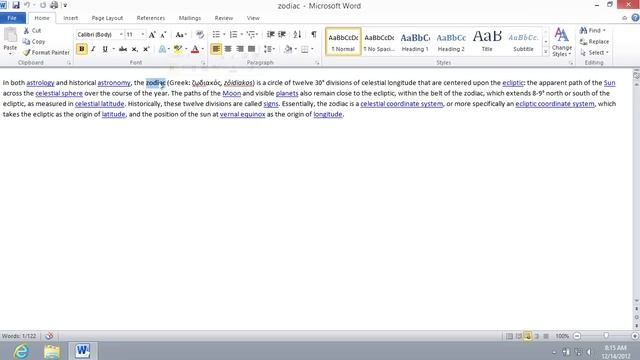Apply Strikethrough to selection
Image resolution: width=640 pixels, height=360 pixels.
click(x=122, y=49)
